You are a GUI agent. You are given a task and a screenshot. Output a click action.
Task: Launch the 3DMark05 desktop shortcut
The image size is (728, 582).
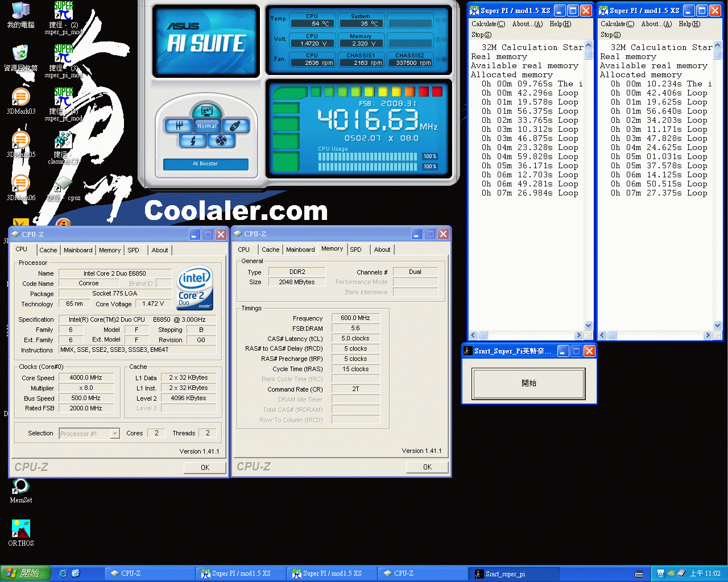pos(20,144)
